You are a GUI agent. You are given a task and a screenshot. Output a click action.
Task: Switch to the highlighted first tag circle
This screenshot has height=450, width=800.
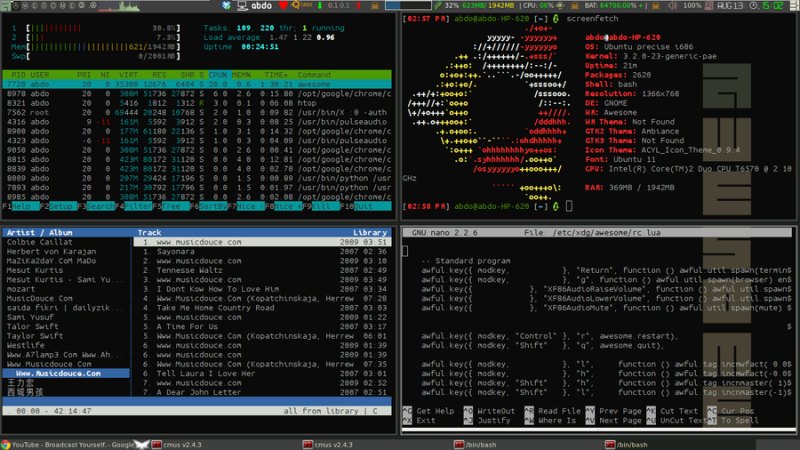tap(15, 6)
